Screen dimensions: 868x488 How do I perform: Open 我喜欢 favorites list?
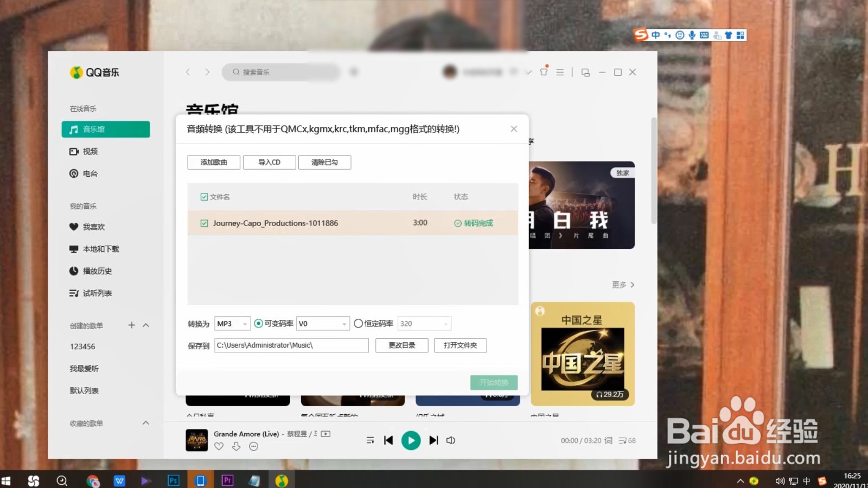coord(93,227)
